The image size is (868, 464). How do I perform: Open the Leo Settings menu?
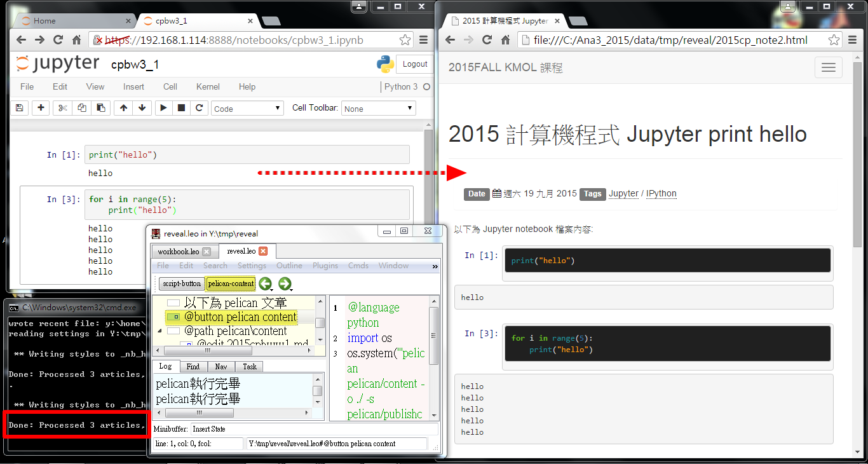tap(252, 266)
